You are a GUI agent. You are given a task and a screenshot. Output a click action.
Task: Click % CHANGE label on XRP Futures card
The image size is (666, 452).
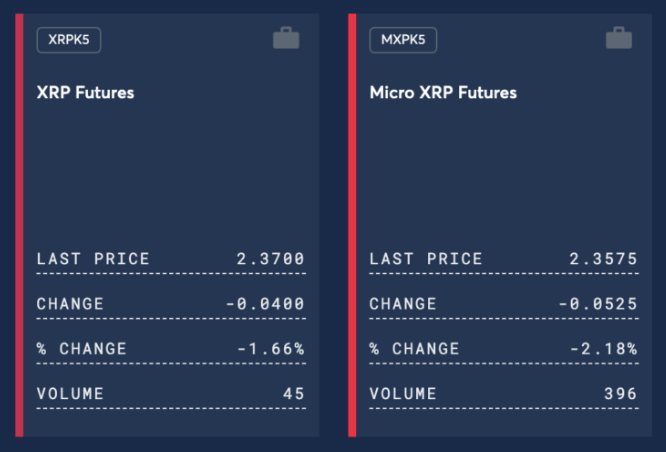click(x=82, y=348)
